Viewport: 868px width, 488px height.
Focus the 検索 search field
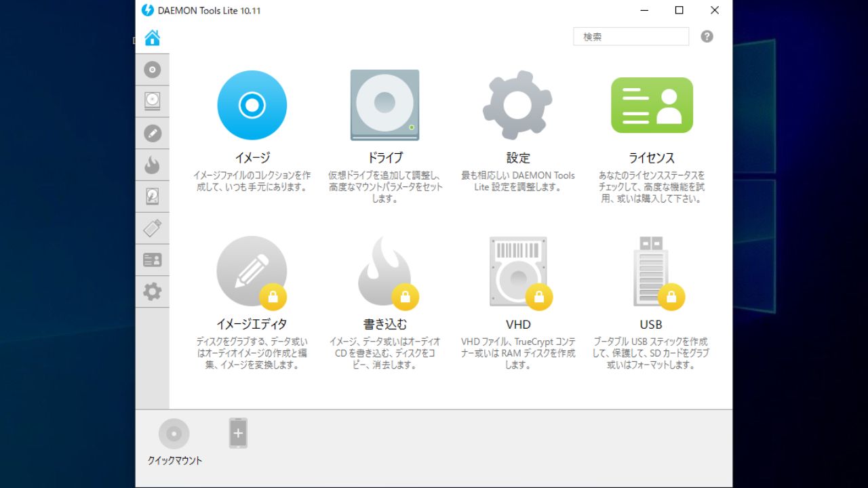(631, 37)
